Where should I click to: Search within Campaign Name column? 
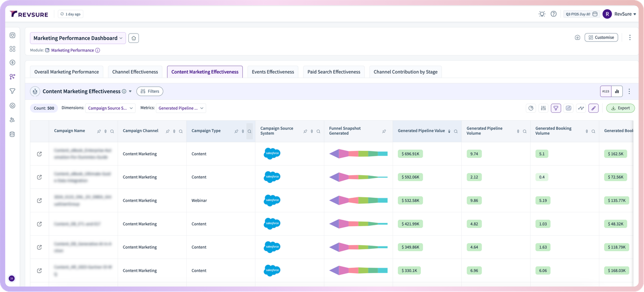click(x=112, y=132)
